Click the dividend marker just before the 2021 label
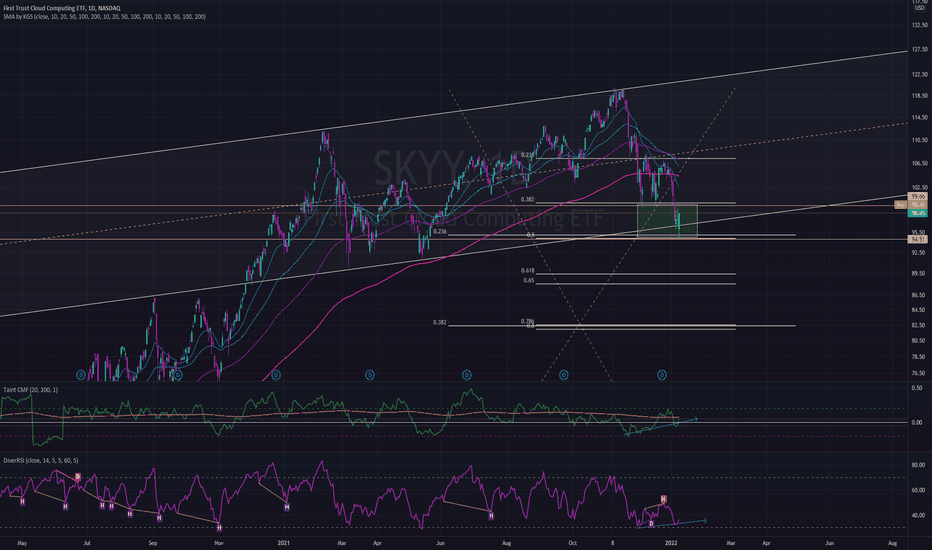932x550 pixels. pyautogui.click(x=275, y=375)
